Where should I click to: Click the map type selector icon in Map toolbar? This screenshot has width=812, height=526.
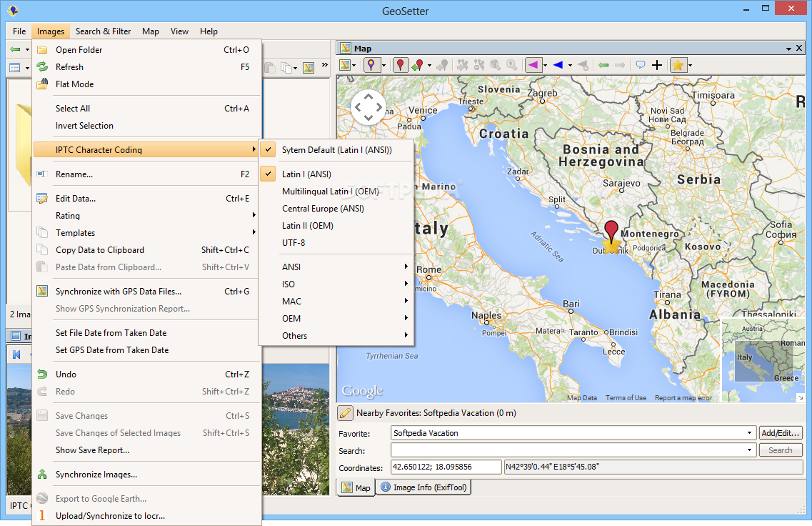click(x=345, y=65)
